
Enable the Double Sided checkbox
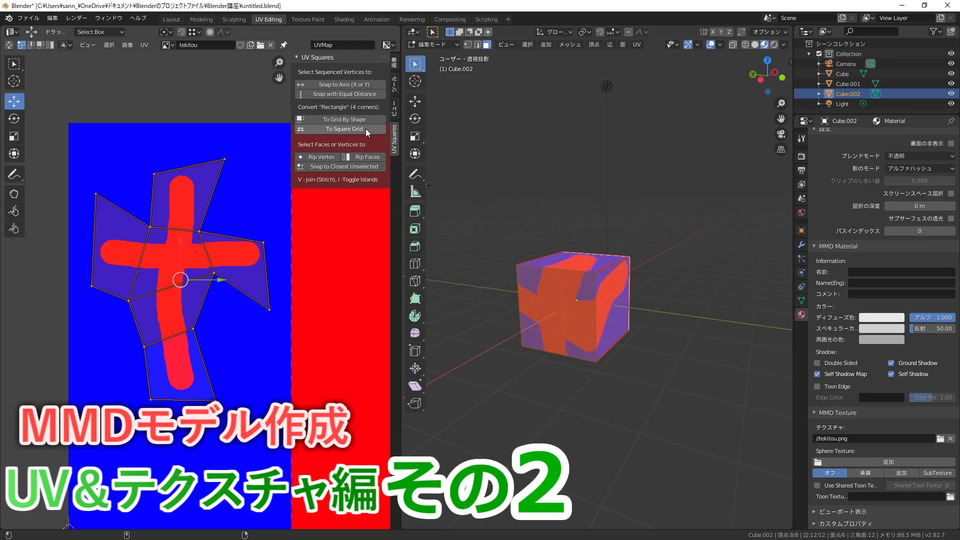817,363
